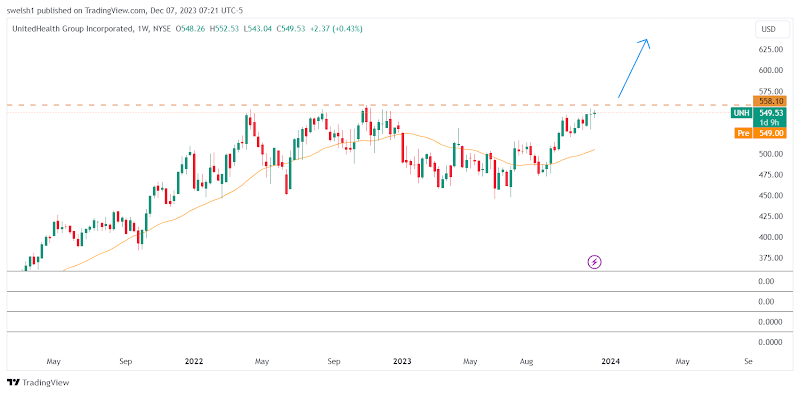This screenshot has width=800, height=394.
Task: Select the 558.10 orange price level label
Action: click(769, 101)
